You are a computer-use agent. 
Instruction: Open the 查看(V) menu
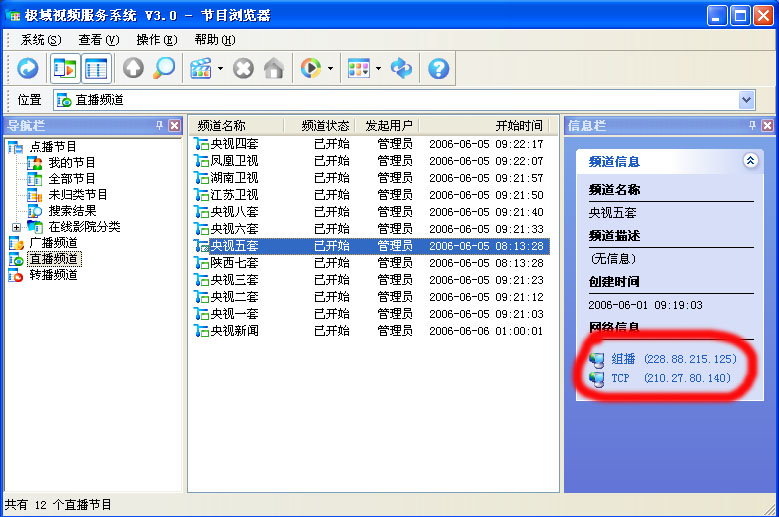tap(98, 40)
